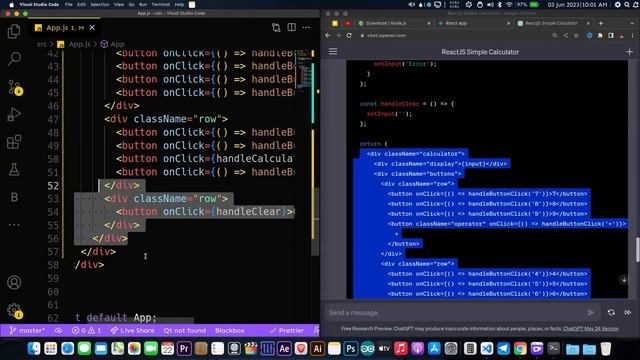Open the Testing flask view
This screenshot has height=360, width=640.
[14, 169]
